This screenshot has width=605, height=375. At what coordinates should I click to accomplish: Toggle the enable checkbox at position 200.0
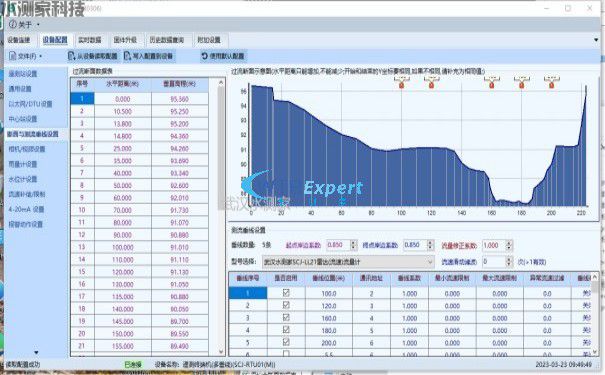pyautogui.click(x=286, y=342)
